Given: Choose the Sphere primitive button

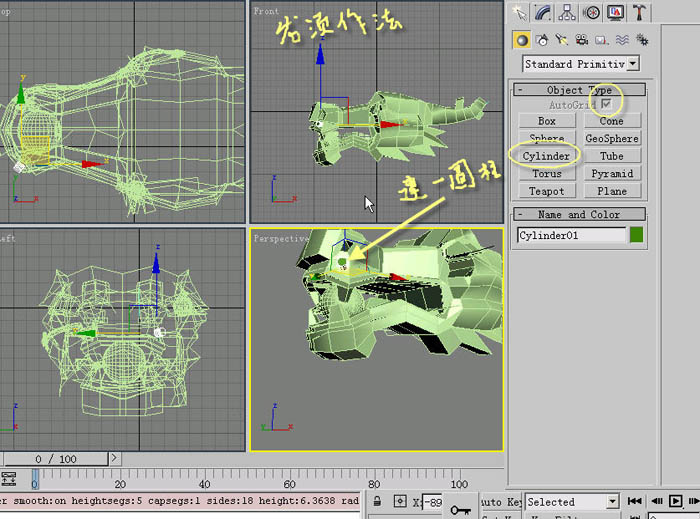Looking at the screenshot, I should 547,138.
